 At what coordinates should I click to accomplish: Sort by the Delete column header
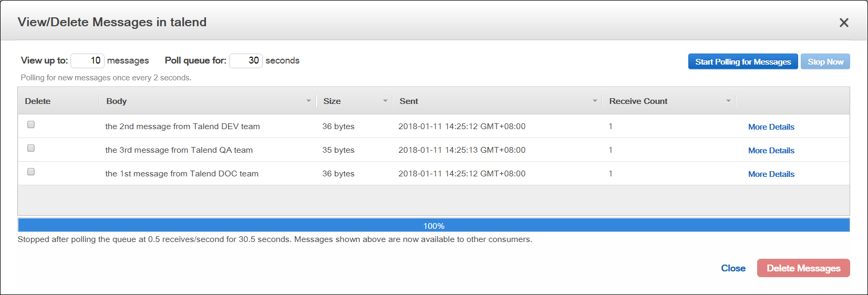click(x=38, y=101)
